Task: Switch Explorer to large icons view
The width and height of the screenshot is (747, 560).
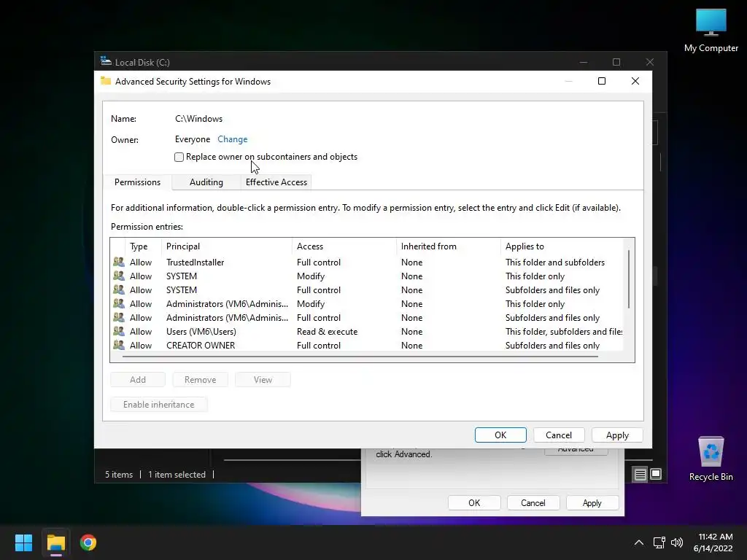Action: pos(656,474)
